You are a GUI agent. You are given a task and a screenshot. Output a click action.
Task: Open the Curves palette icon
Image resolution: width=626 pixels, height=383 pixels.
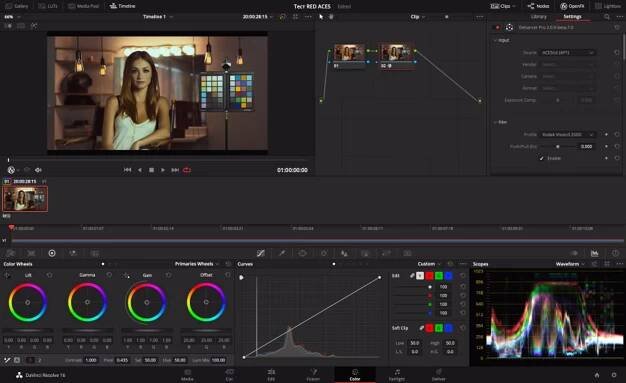click(x=261, y=253)
